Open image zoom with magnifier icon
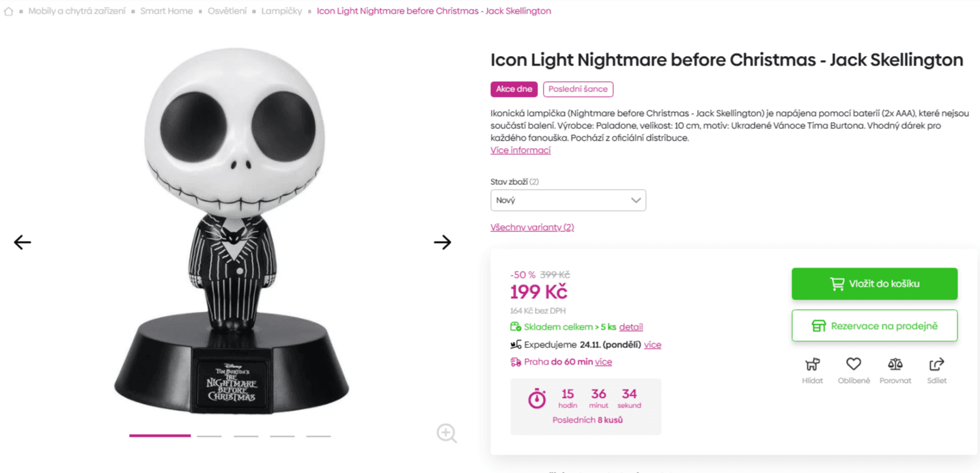 click(446, 433)
